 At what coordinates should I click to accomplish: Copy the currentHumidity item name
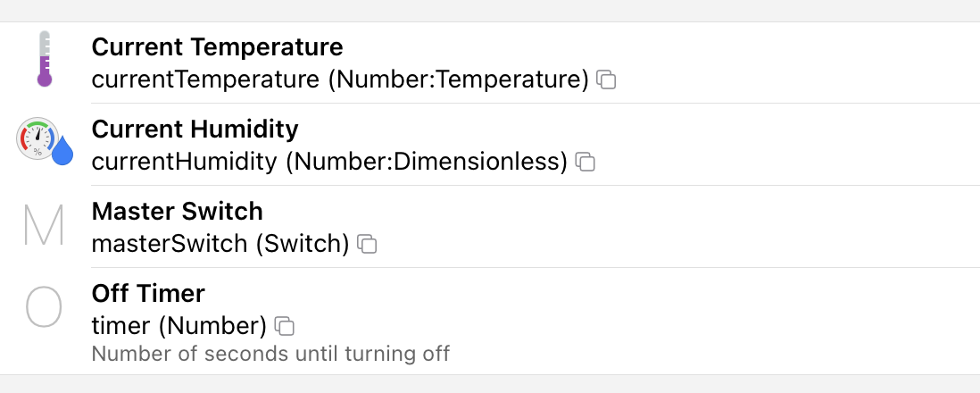coord(586,162)
